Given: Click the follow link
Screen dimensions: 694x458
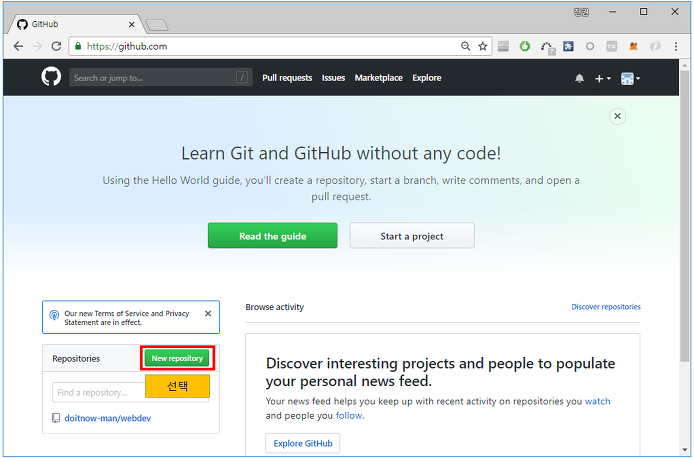Looking at the screenshot, I should [x=349, y=415].
